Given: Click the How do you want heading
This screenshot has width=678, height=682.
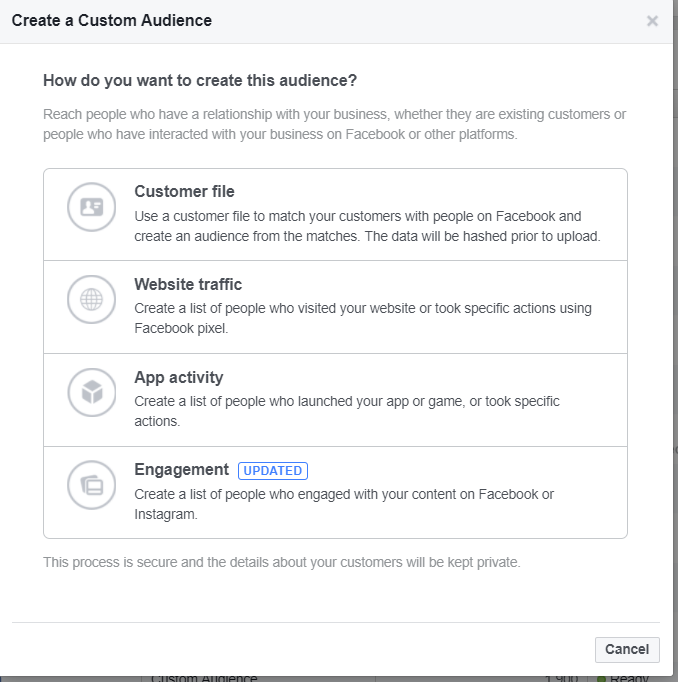Looking at the screenshot, I should click(200, 80).
